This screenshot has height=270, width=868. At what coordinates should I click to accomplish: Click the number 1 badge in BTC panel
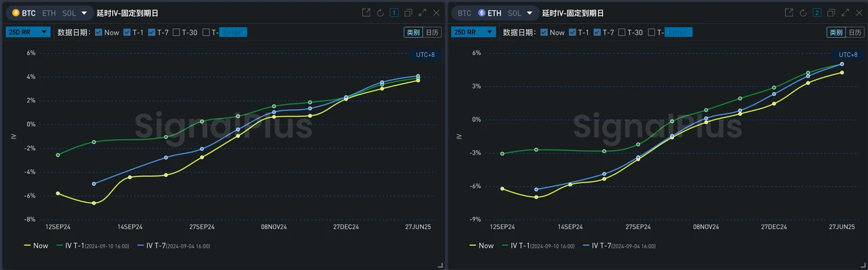(x=394, y=12)
